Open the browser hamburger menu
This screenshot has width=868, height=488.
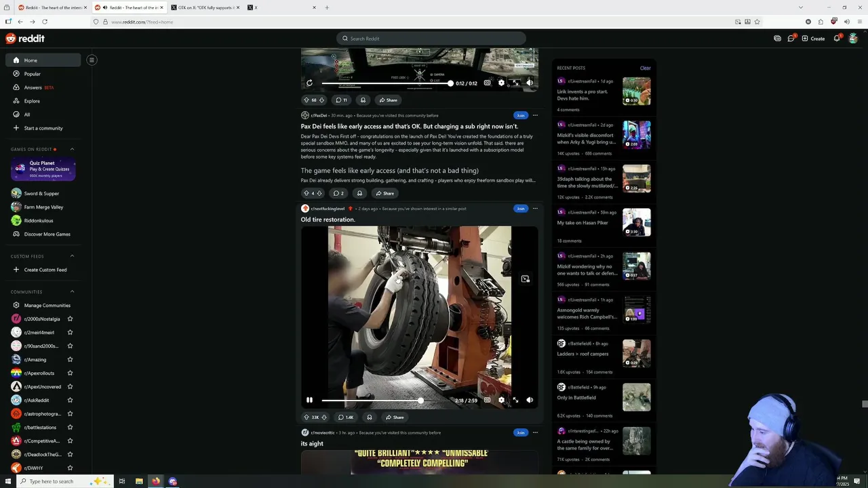(859, 22)
